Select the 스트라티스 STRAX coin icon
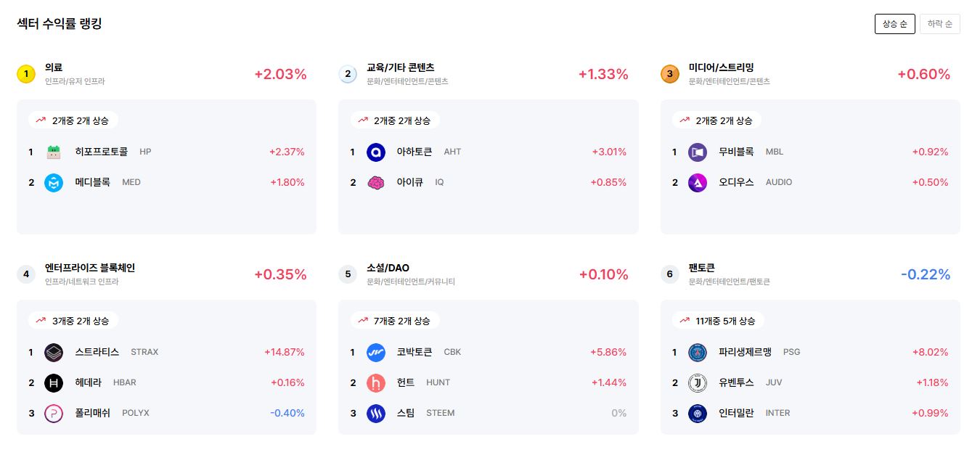Viewport: 980px width, 455px height. tap(54, 352)
